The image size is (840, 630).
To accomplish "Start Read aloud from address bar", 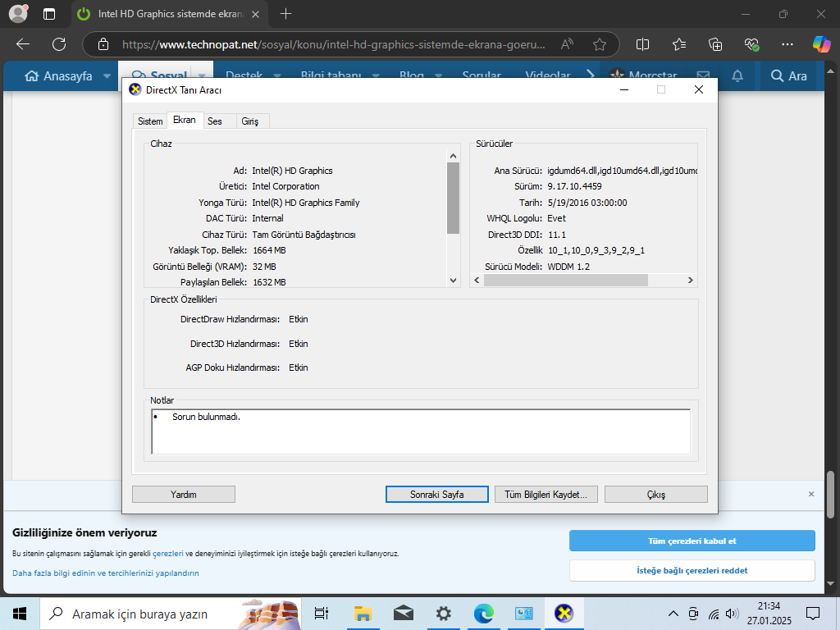I will click(x=568, y=44).
